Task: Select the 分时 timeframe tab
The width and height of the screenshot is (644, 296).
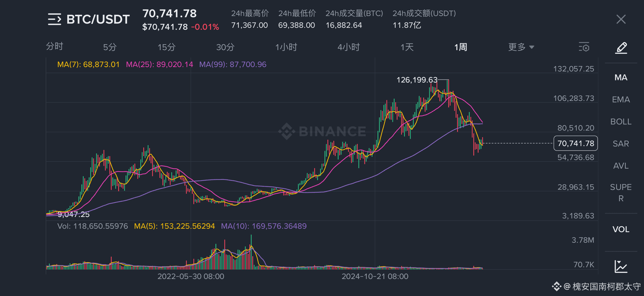Action: pos(54,46)
